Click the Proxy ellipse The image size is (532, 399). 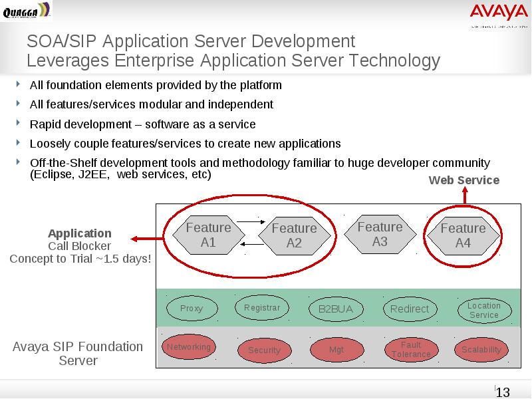coord(192,309)
